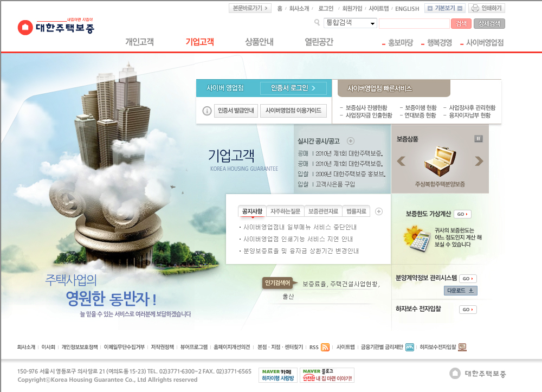The height and width of the screenshot is (392, 542).
Task: Click the plus icon next to 법률자료 tab
Action: pyautogui.click(x=379, y=211)
